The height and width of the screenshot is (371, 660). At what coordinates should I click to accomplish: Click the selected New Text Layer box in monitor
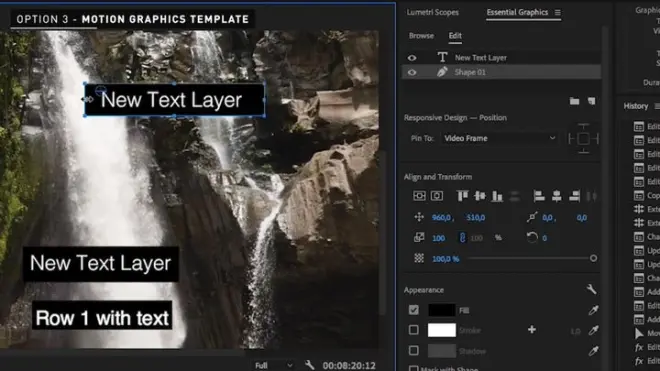tap(175, 100)
